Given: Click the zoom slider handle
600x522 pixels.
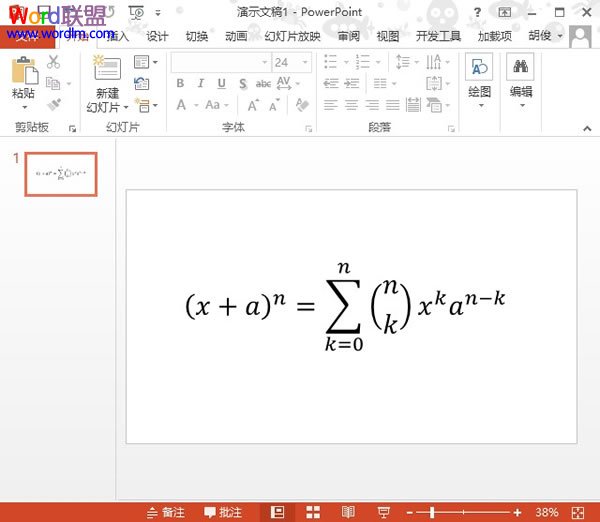Looking at the screenshot, I should [432, 512].
